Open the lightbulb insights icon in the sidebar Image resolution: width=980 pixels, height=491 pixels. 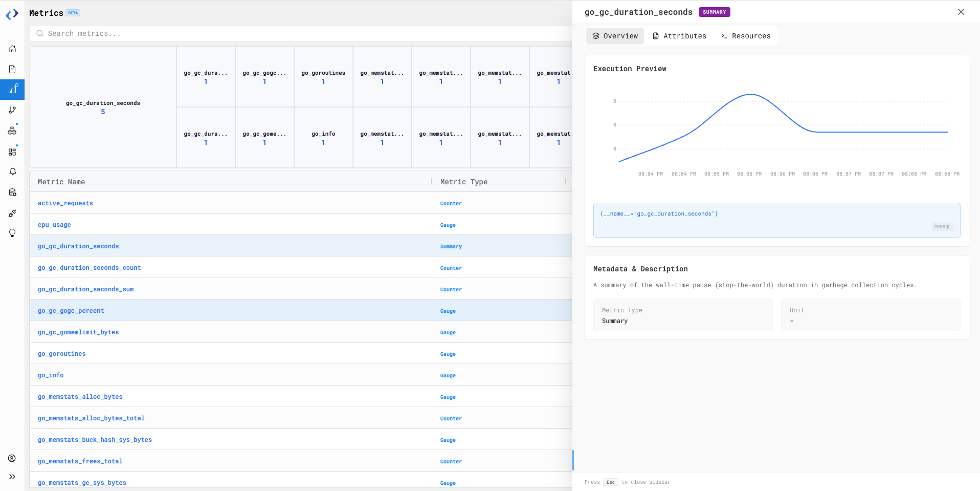[12, 233]
